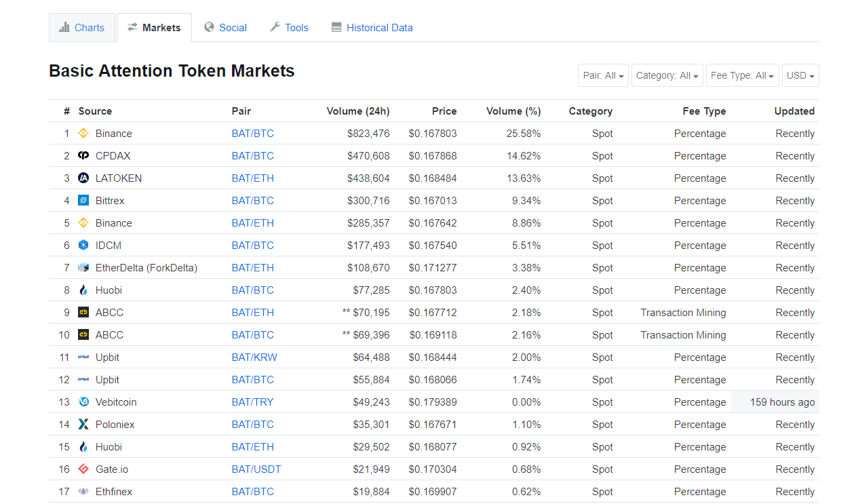Click the CPDAX exchange logo icon
Viewport: 856px width, 504px height.
[83, 156]
